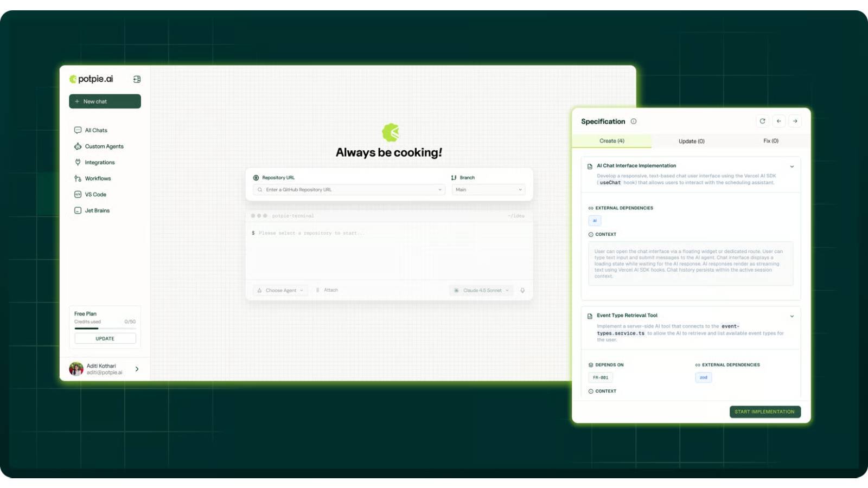The height and width of the screenshot is (488, 868).
Task: Click the Repository URL GitHub icon
Action: click(x=256, y=178)
